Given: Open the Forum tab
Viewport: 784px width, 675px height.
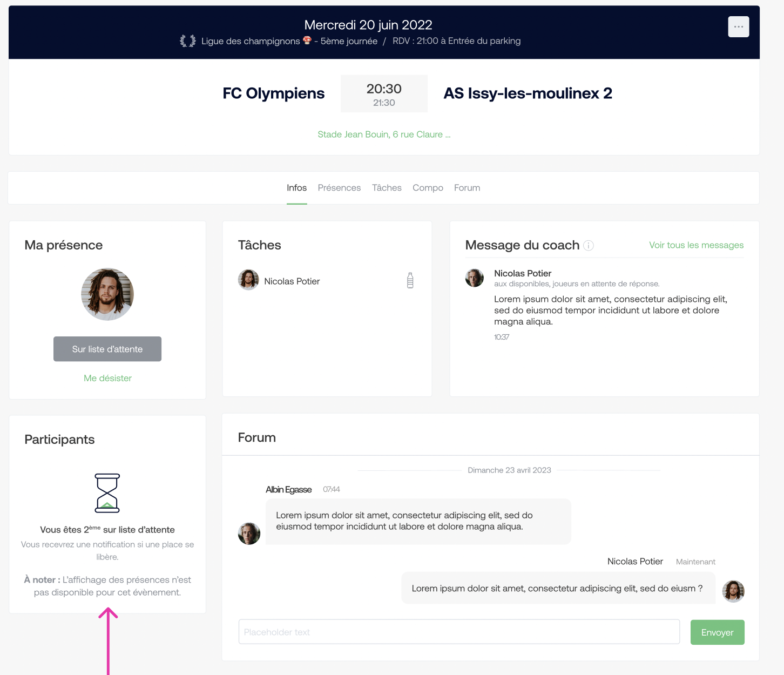Looking at the screenshot, I should tap(467, 188).
